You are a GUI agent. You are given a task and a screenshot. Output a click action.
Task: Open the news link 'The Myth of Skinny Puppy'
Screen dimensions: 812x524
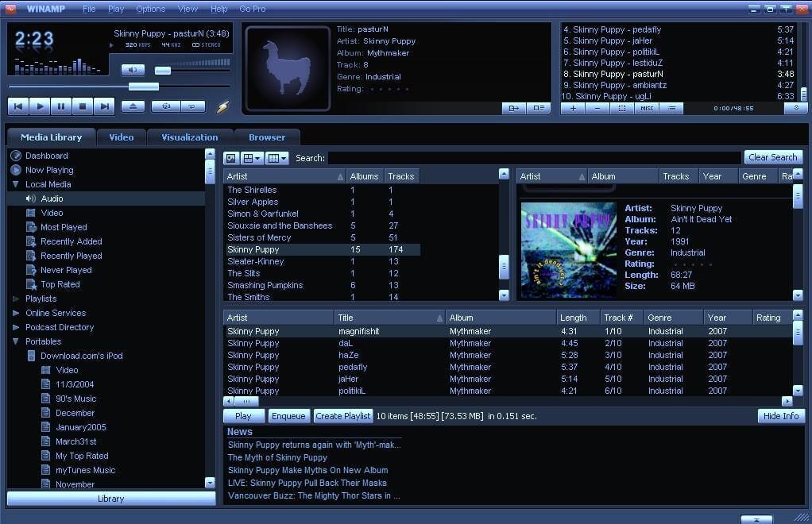click(x=277, y=457)
